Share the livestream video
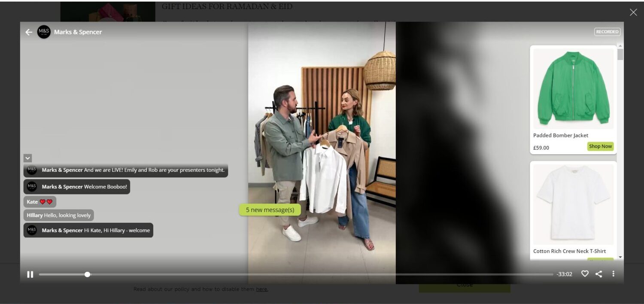The height and width of the screenshot is (304, 644). (x=599, y=274)
